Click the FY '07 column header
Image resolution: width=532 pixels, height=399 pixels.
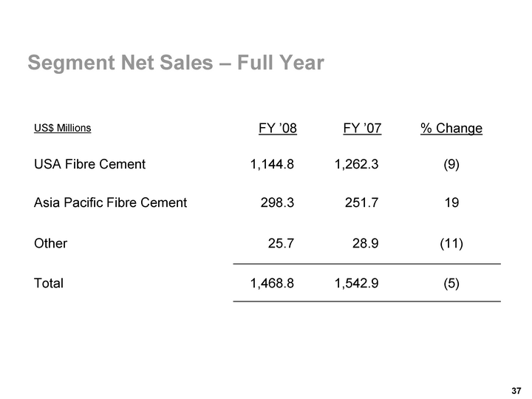tap(362, 129)
